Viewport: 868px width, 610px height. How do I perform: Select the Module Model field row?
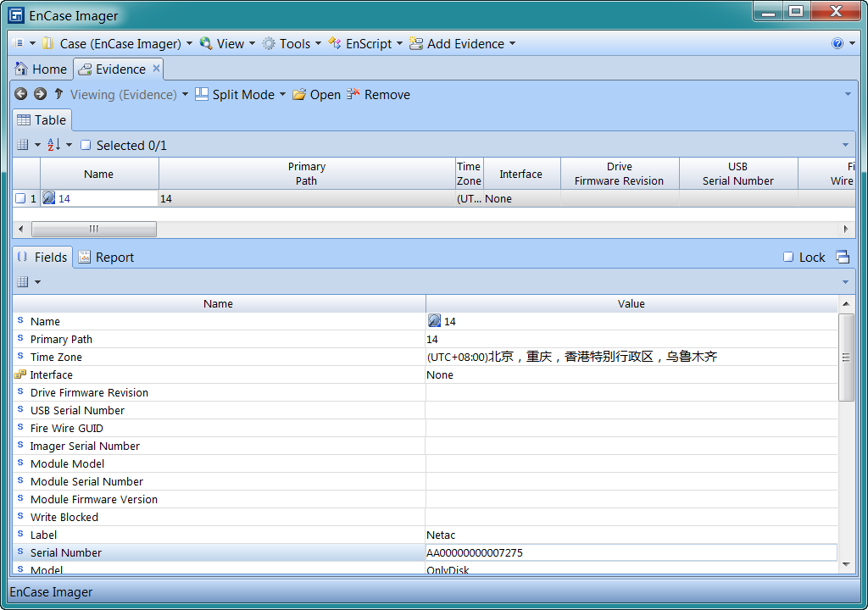pyautogui.click(x=426, y=464)
